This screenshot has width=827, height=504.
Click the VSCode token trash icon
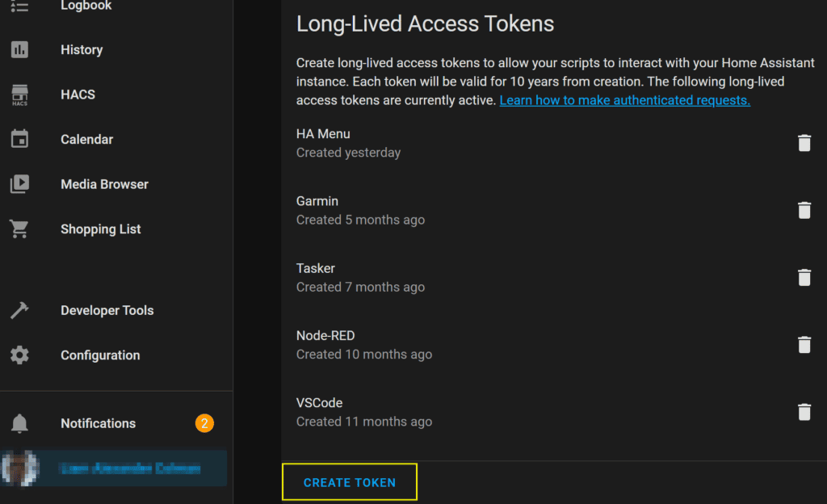click(x=804, y=412)
